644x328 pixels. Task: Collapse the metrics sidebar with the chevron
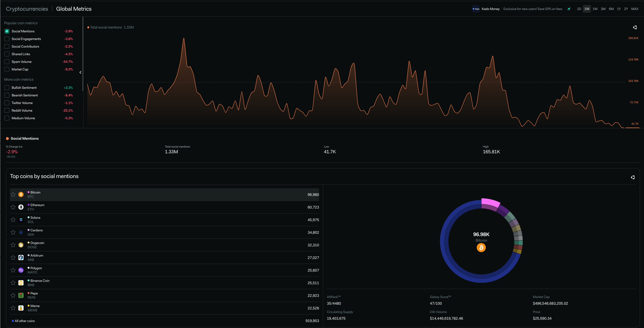tap(80, 73)
